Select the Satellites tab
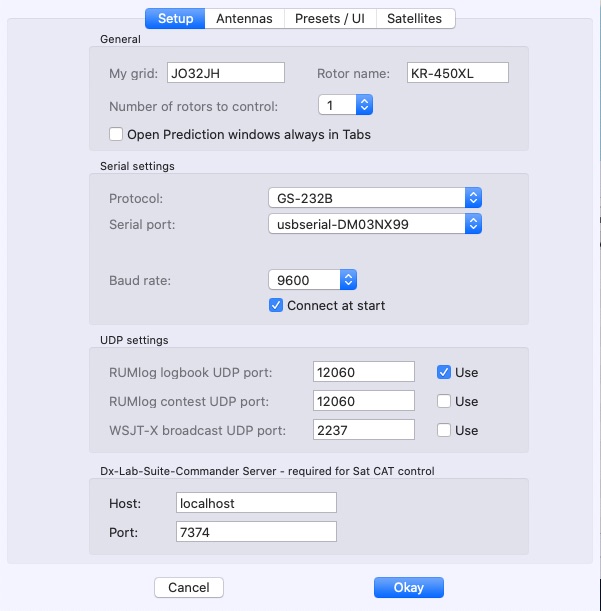The height and width of the screenshot is (611, 601). click(414, 18)
